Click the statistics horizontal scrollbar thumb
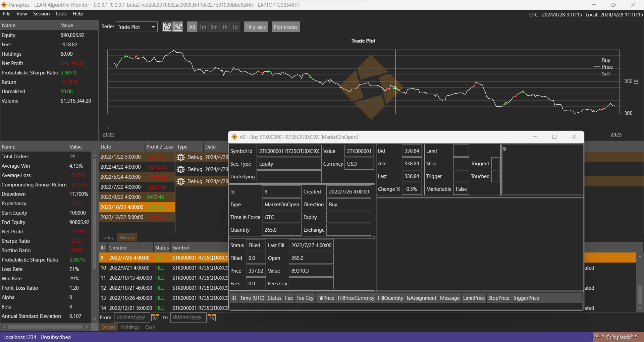Viewport: 644px width, 342px height. pos(46,327)
